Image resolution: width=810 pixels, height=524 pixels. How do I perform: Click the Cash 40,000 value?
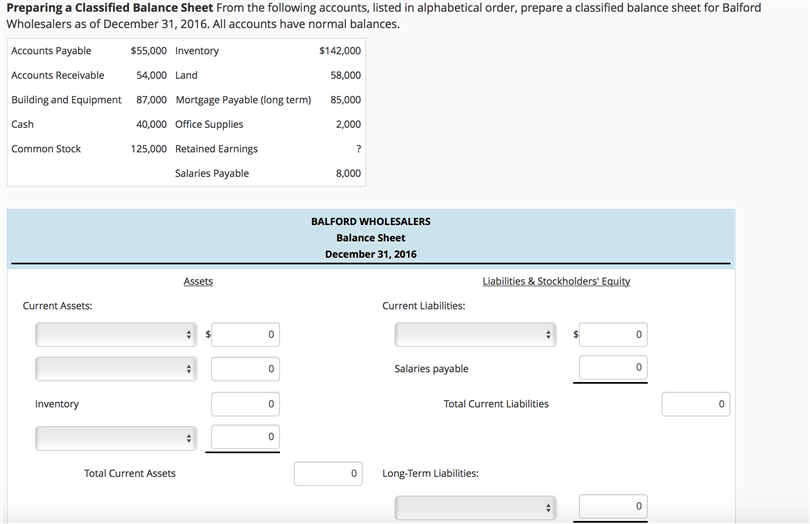pyautogui.click(x=151, y=125)
